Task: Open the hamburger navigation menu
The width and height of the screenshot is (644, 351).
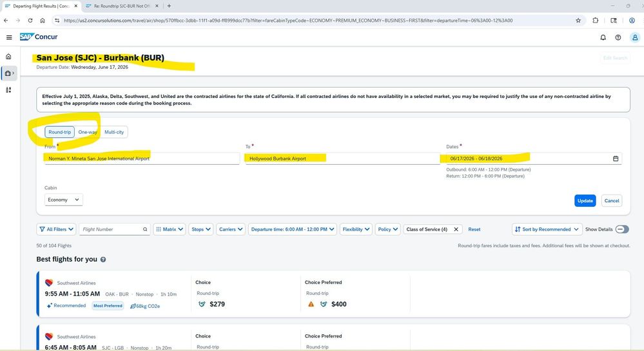Action: [9, 37]
